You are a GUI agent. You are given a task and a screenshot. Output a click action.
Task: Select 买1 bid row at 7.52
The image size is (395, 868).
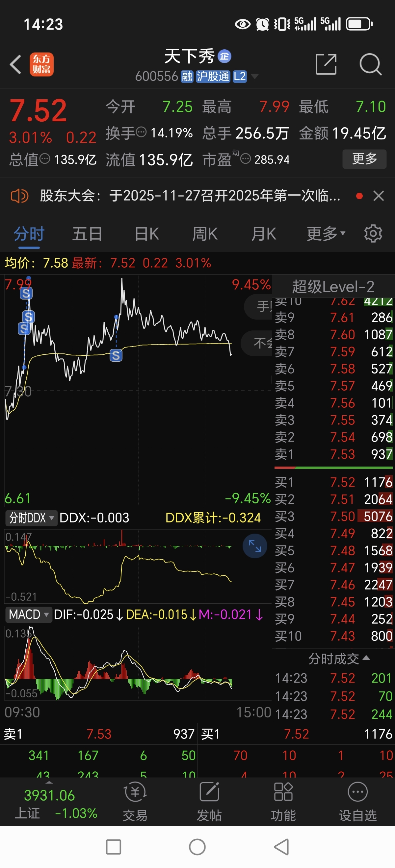333,482
